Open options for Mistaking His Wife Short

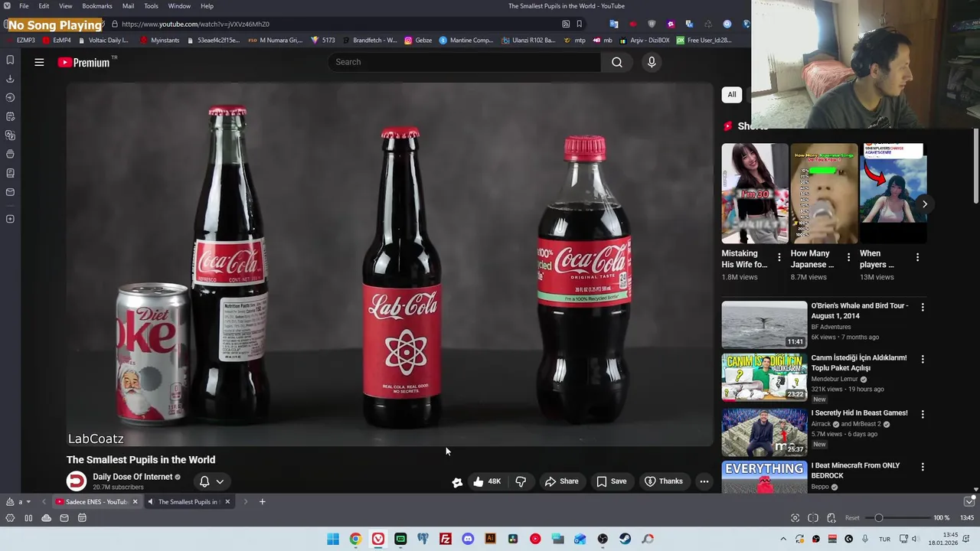point(779,257)
